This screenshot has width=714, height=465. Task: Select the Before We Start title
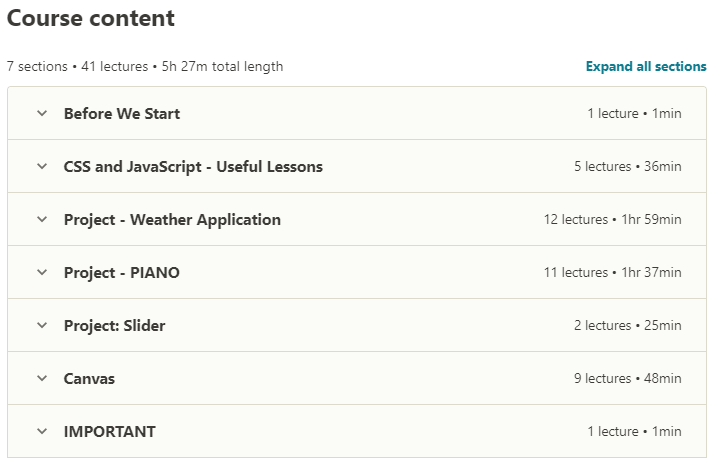[122, 114]
